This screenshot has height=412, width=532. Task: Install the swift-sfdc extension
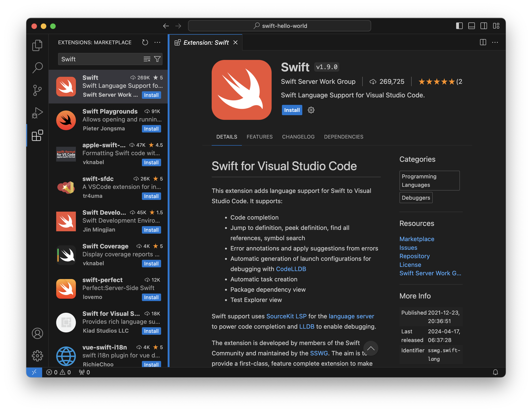151,196
